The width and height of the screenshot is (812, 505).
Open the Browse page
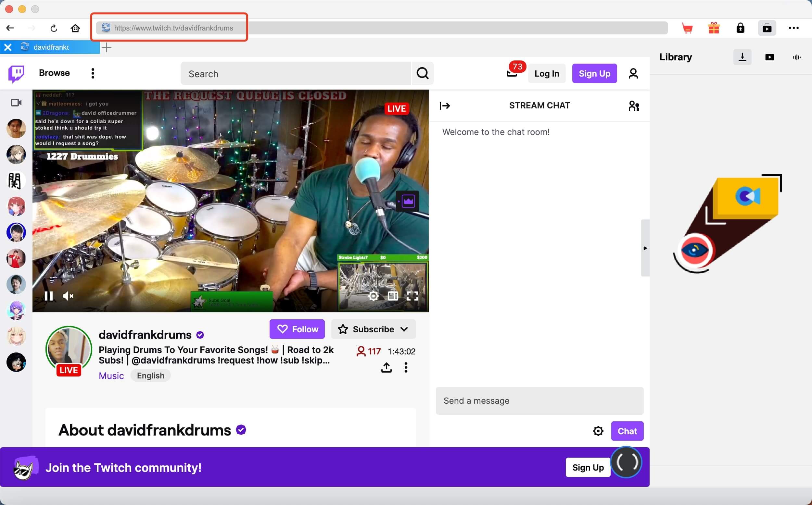click(54, 73)
